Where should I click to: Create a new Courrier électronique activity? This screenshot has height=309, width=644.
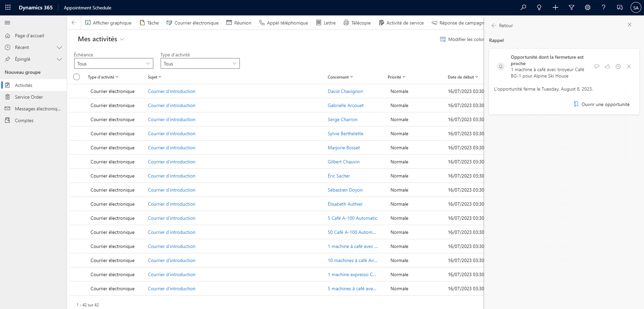[x=193, y=23]
